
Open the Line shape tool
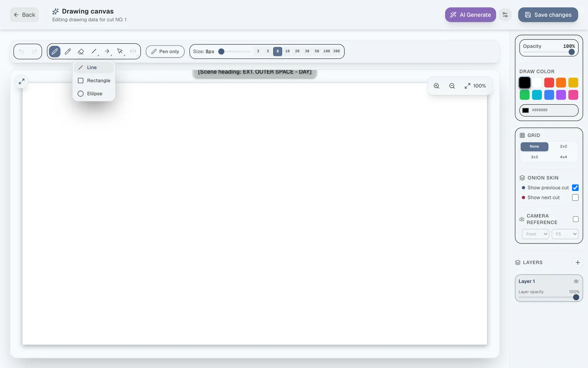coord(94,51)
